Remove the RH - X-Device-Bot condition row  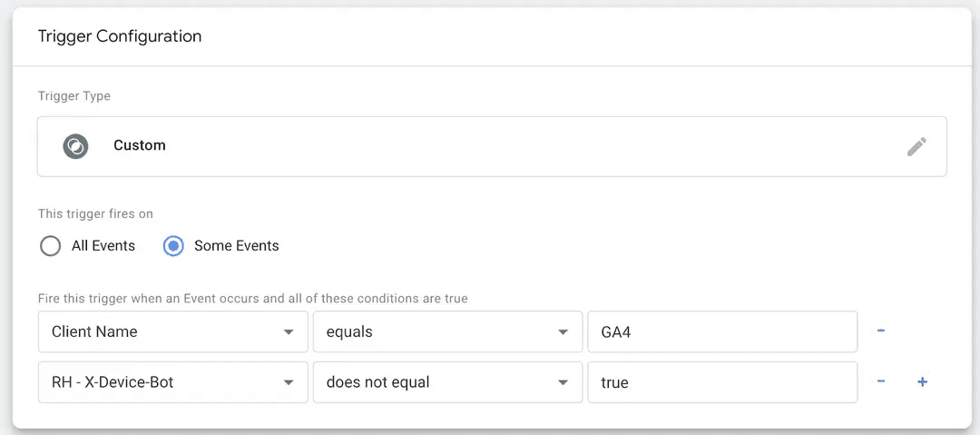pos(880,381)
